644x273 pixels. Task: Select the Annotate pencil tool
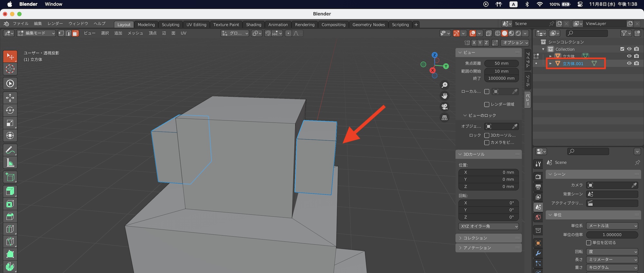coord(10,150)
